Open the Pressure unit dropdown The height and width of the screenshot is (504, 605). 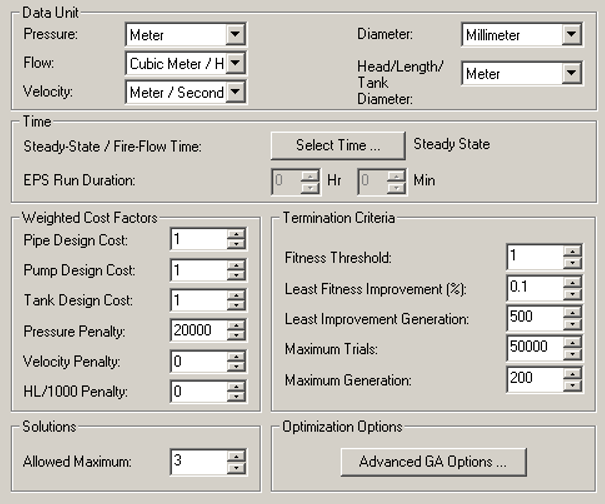[235, 34]
